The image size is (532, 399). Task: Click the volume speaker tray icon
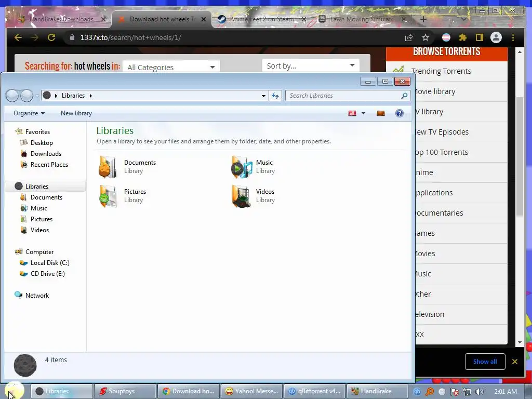(479, 392)
